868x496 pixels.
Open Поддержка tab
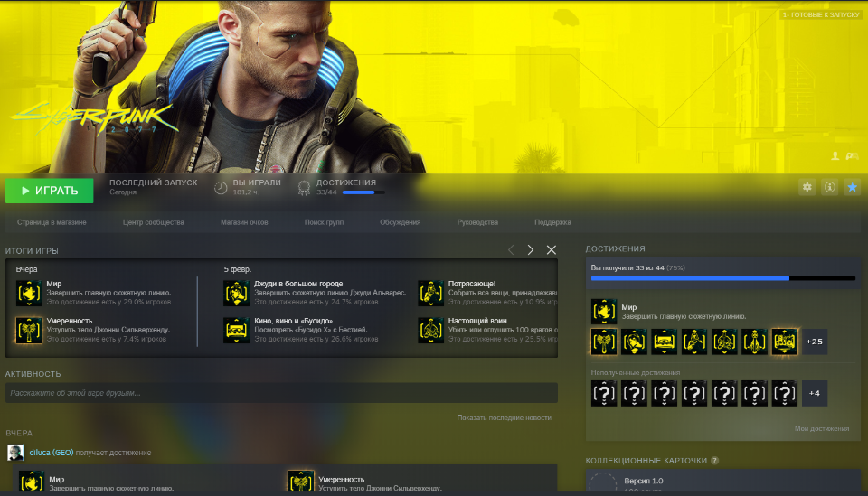552,222
